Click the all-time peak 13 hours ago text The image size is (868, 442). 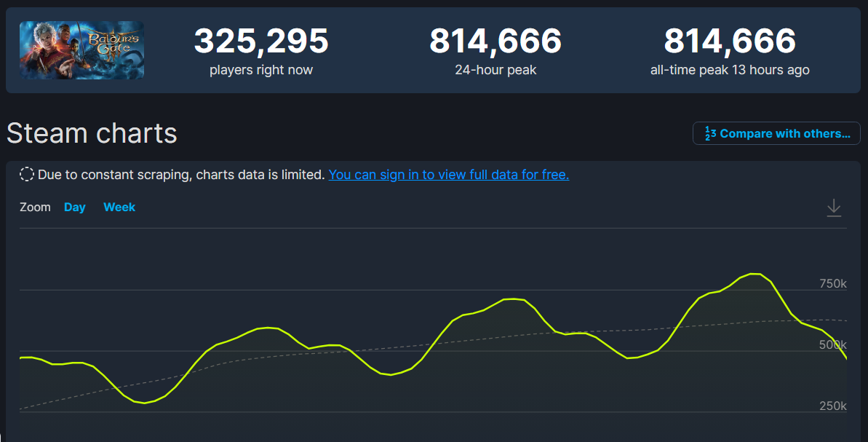click(x=730, y=70)
